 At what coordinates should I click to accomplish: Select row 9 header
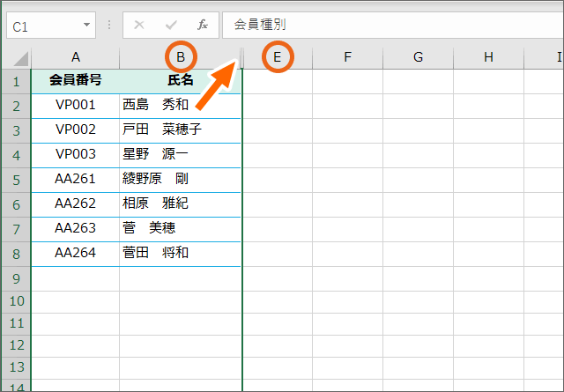click(x=17, y=279)
